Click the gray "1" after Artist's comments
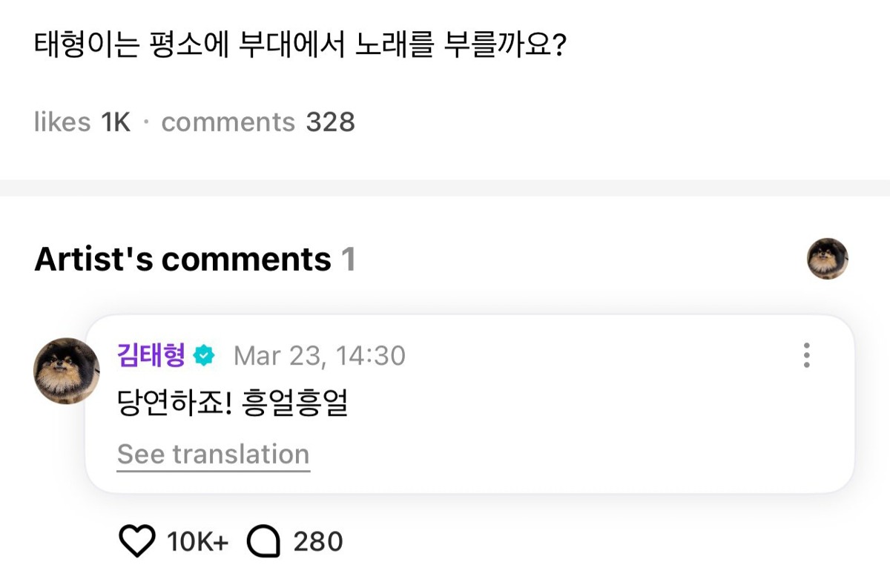890x588 pixels. click(348, 260)
